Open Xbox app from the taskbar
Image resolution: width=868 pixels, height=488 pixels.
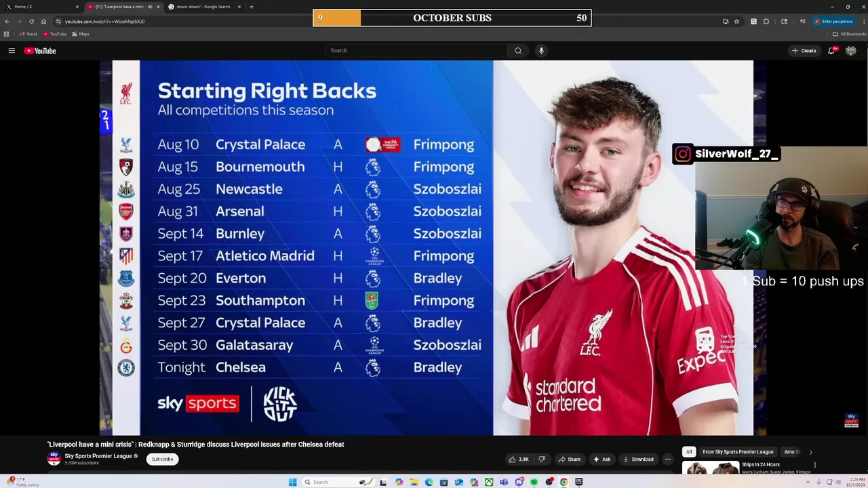[489, 482]
